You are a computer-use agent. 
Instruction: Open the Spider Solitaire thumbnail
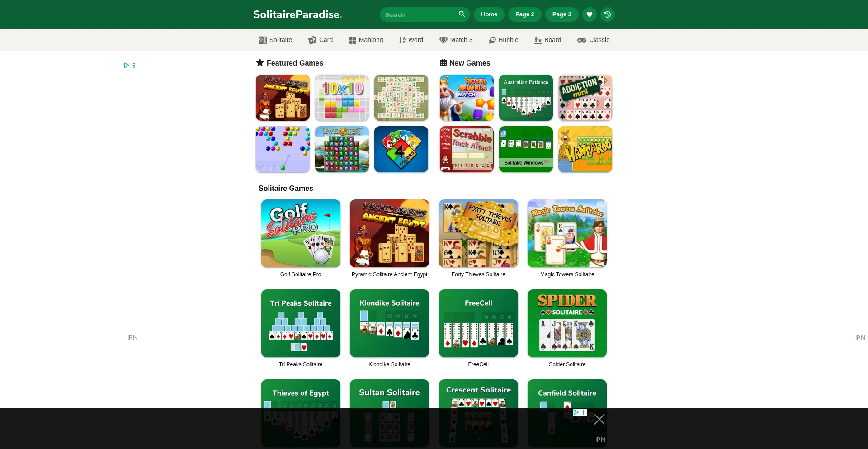[x=567, y=323]
